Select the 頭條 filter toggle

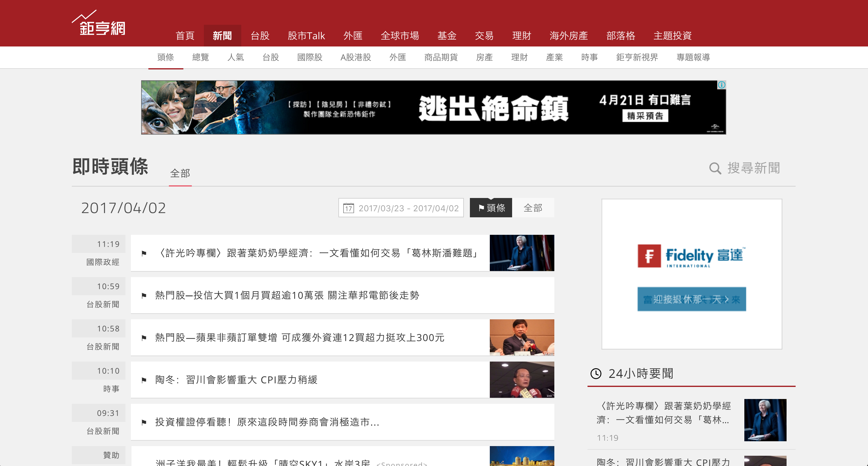point(491,208)
